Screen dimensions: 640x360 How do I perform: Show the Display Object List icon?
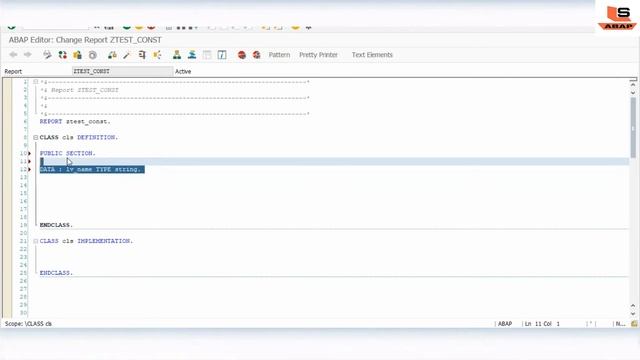pos(177,55)
